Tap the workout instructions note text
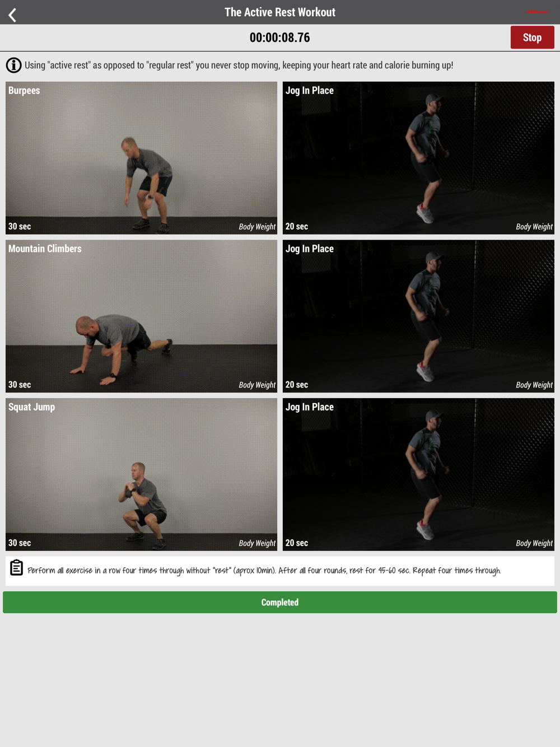The image size is (560, 747). [264, 571]
